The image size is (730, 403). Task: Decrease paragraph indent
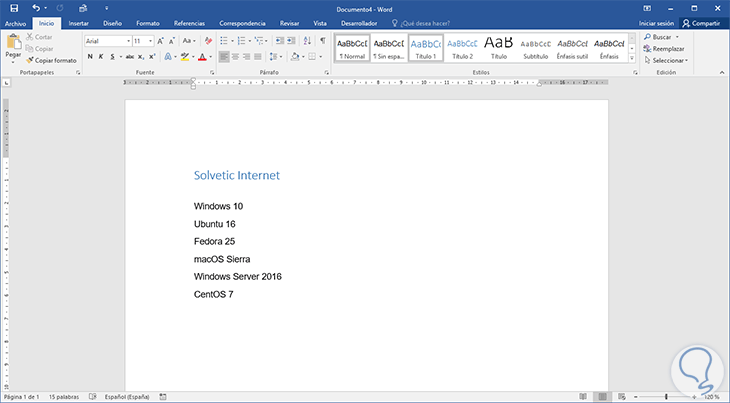pyautogui.click(x=279, y=41)
